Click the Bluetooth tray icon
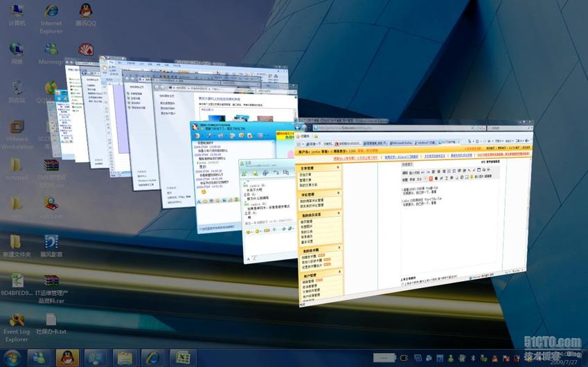588x367 pixels. (473, 359)
